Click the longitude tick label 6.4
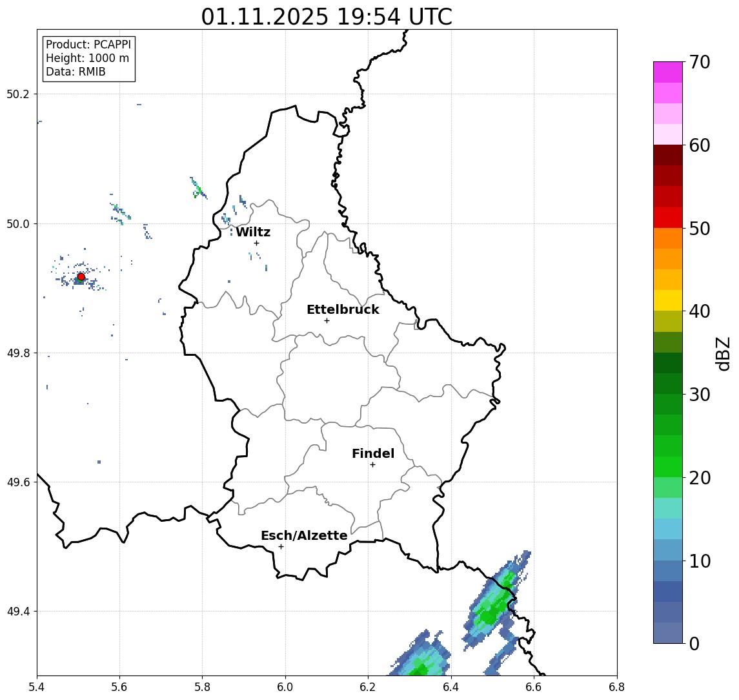This screenshot has width=739, height=700. pos(451,687)
